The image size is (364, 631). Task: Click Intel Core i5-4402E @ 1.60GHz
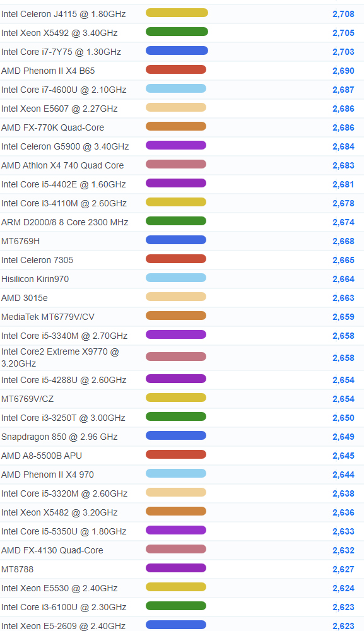point(64,184)
